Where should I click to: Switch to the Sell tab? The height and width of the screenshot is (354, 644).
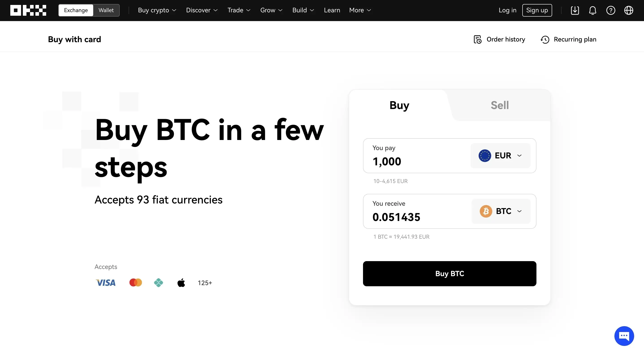(499, 105)
